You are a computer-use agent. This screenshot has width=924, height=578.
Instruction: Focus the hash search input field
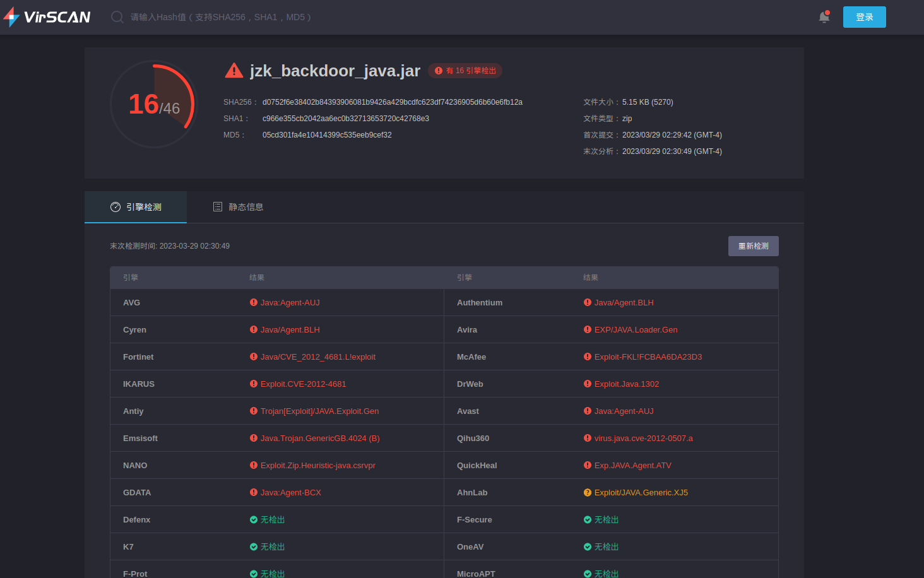(x=221, y=17)
